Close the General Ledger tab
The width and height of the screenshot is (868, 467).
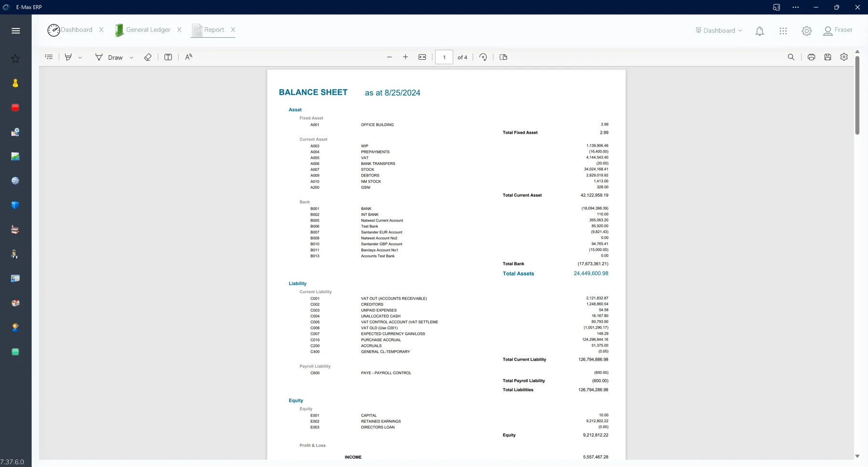(179, 30)
